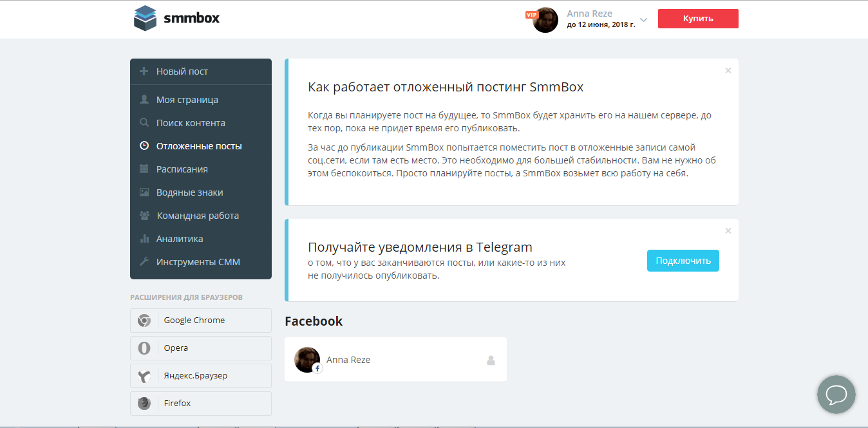Click the VIP badge near profile avatar

[531, 14]
